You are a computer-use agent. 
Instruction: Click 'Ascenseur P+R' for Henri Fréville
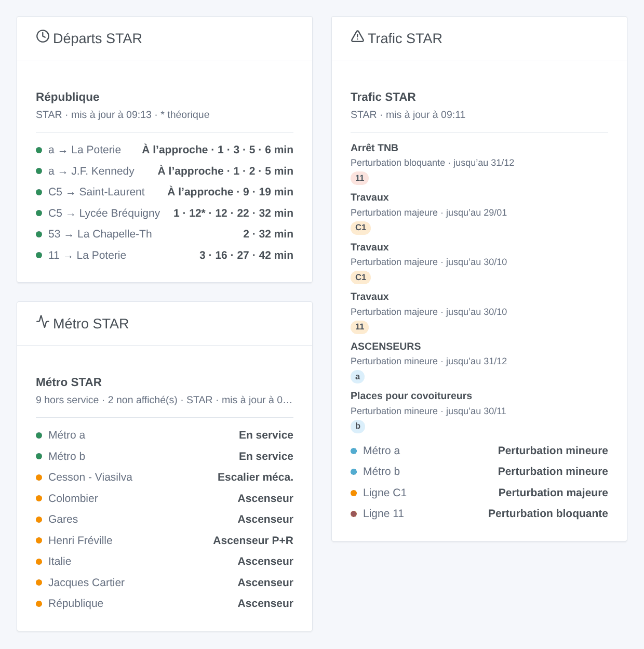[253, 540]
